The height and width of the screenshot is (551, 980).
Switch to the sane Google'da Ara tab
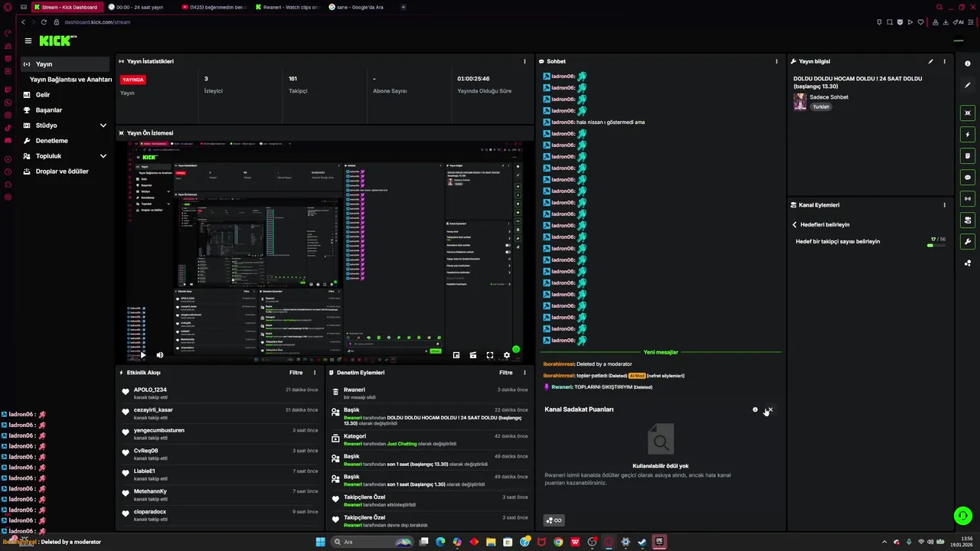[x=360, y=7]
